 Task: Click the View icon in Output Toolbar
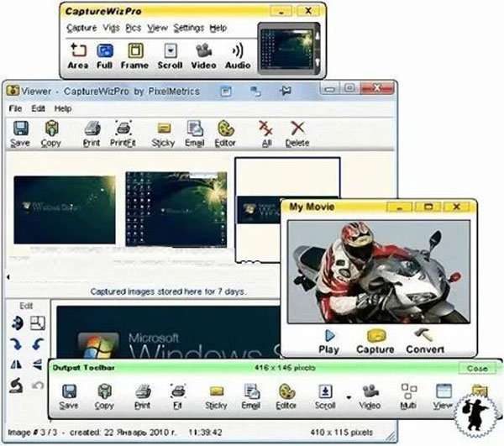[444, 396]
